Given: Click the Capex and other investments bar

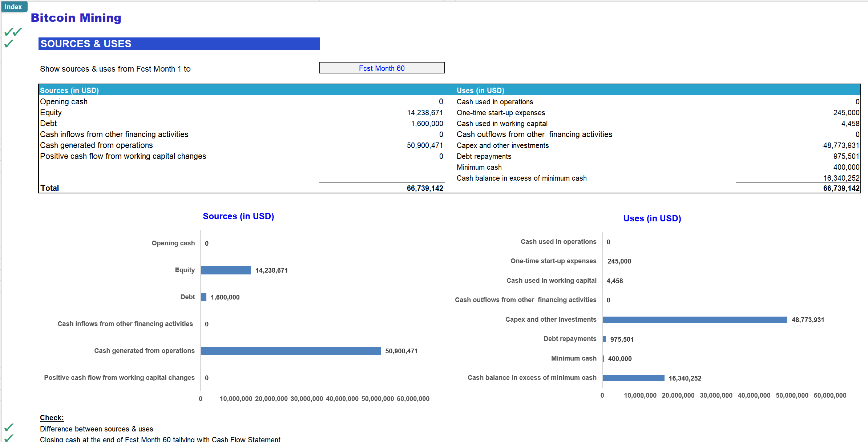Looking at the screenshot, I should coord(695,320).
